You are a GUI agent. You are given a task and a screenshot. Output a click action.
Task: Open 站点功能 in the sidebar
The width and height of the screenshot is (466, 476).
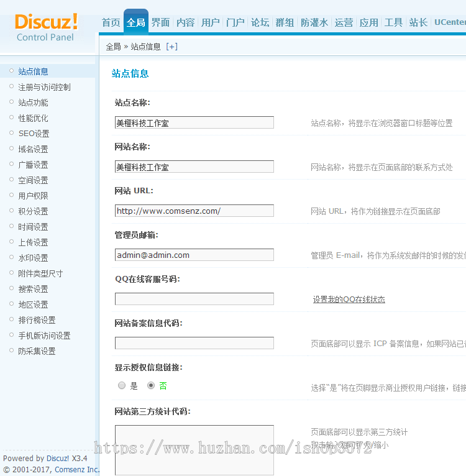(33, 103)
